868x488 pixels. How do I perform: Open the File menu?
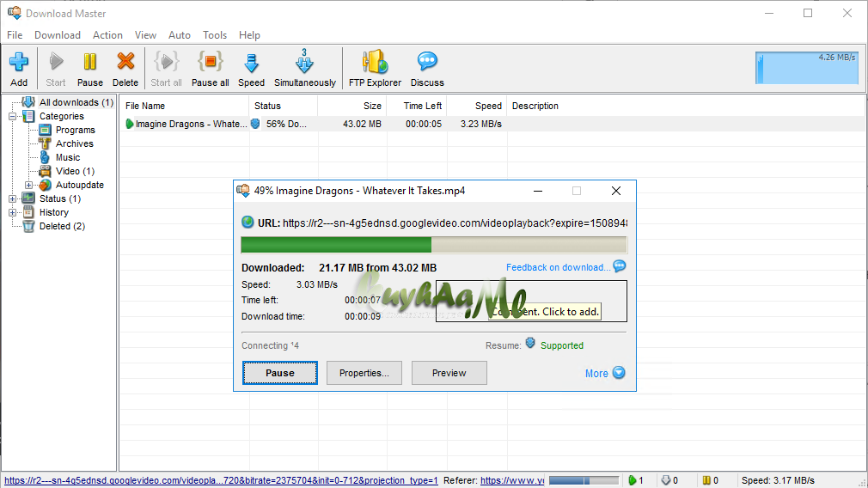tap(15, 35)
